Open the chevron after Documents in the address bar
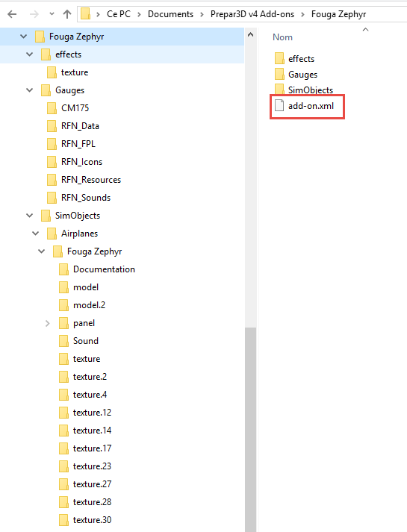This screenshot has height=532, width=407. 202,15
